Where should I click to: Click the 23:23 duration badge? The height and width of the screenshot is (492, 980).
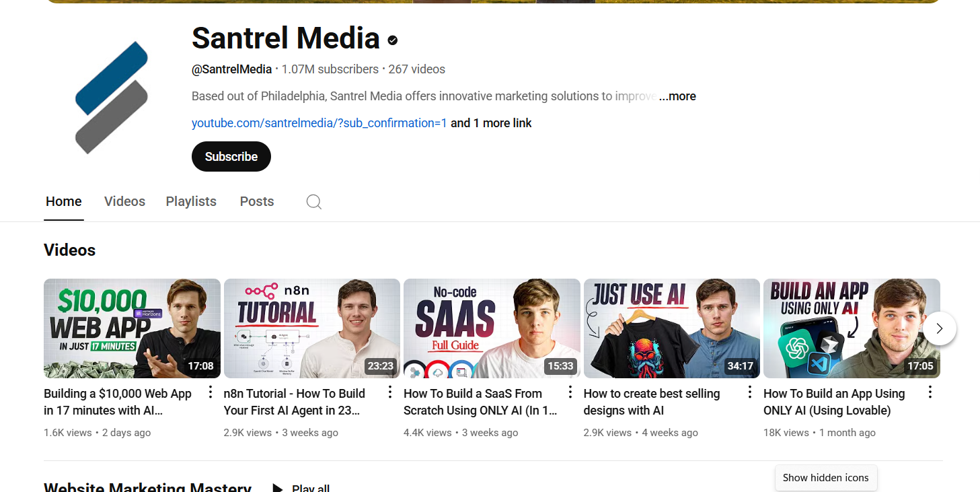(380, 366)
